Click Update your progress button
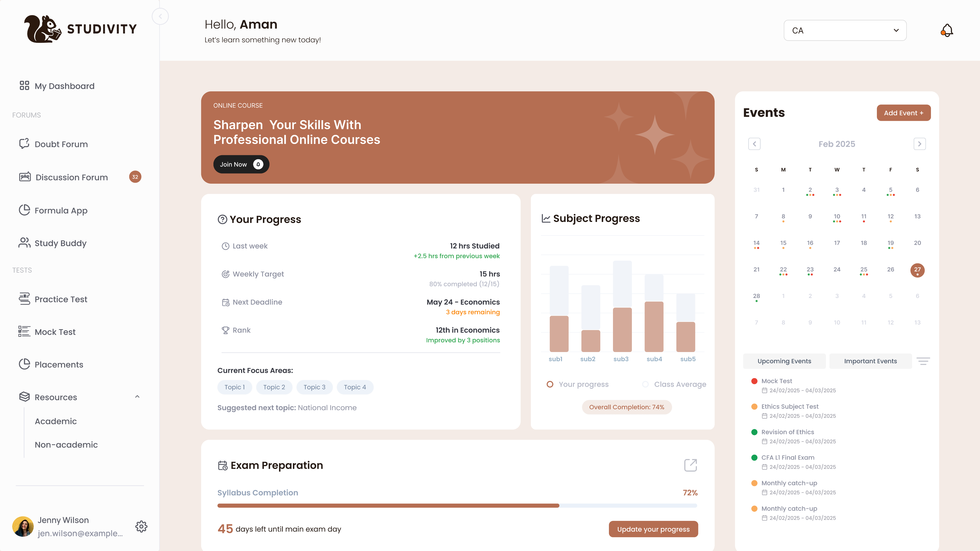980x551 pixels. pos(653,529)
